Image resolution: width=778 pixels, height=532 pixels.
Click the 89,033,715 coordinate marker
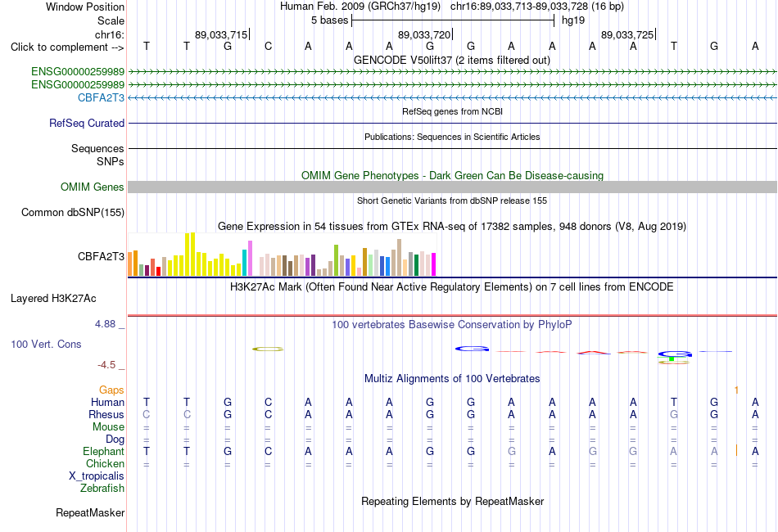pos(222,34)
